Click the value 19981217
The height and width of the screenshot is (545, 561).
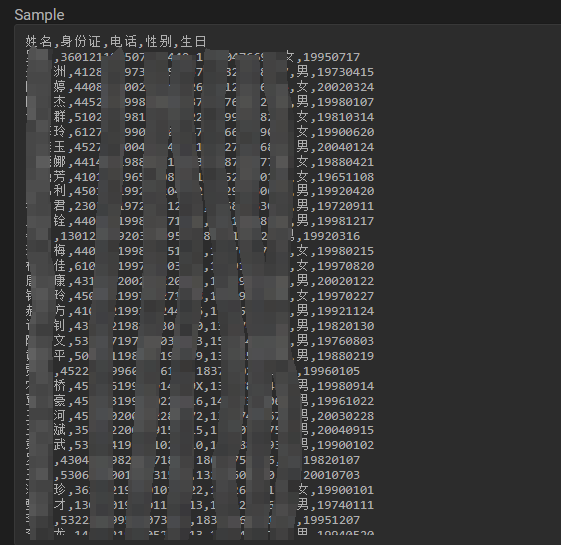(x=346, y=222)
